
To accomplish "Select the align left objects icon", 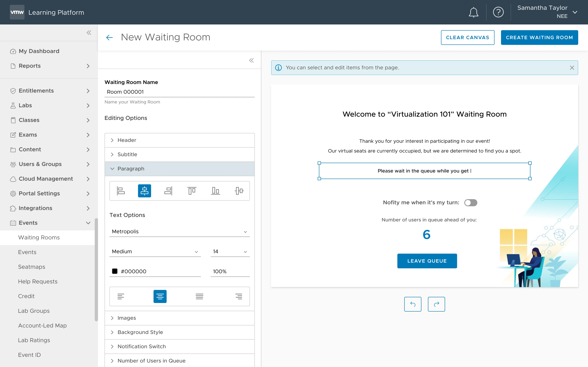I will click(121, 191).
